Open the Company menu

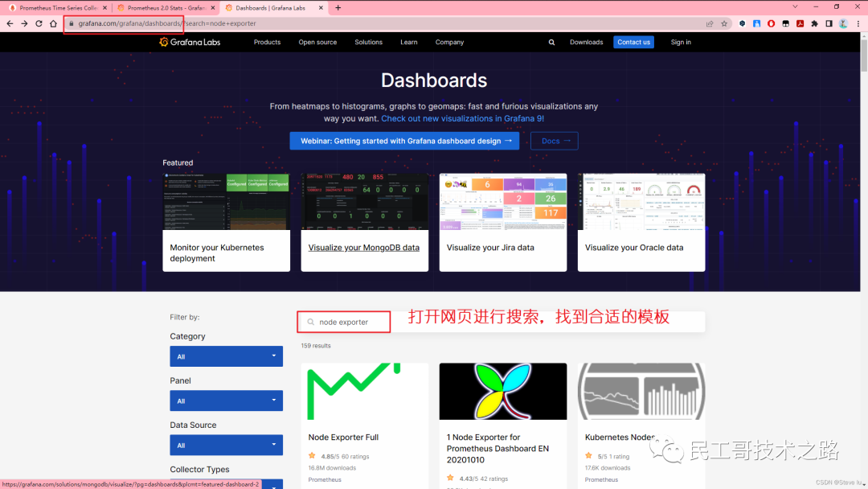[x=449, y=42]
